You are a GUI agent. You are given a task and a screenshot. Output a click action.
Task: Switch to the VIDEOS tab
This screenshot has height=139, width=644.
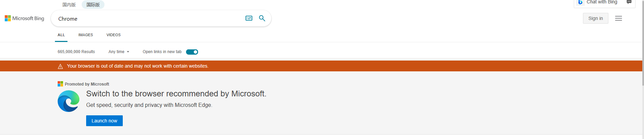113,35
